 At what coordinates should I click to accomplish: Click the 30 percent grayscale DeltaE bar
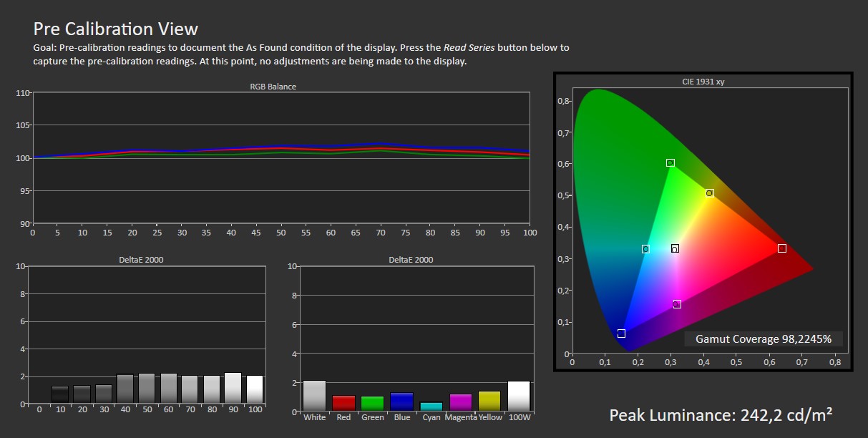pos(104,394)
